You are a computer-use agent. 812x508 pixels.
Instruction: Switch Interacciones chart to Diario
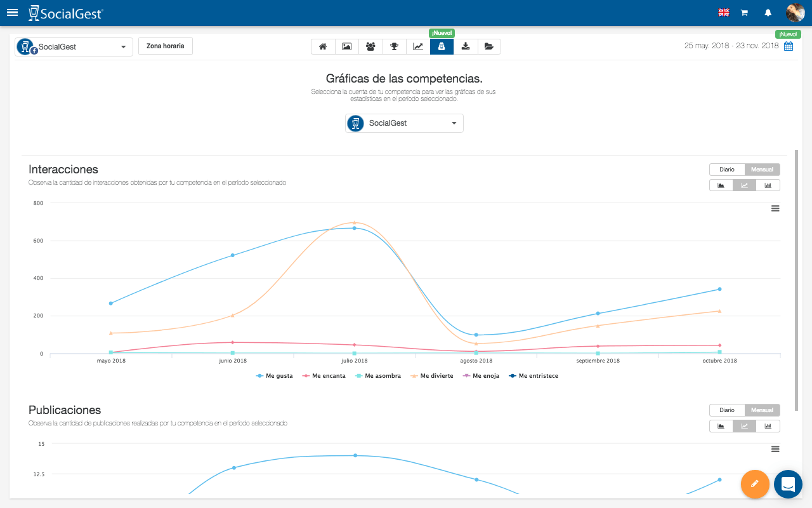pos(727,170)
